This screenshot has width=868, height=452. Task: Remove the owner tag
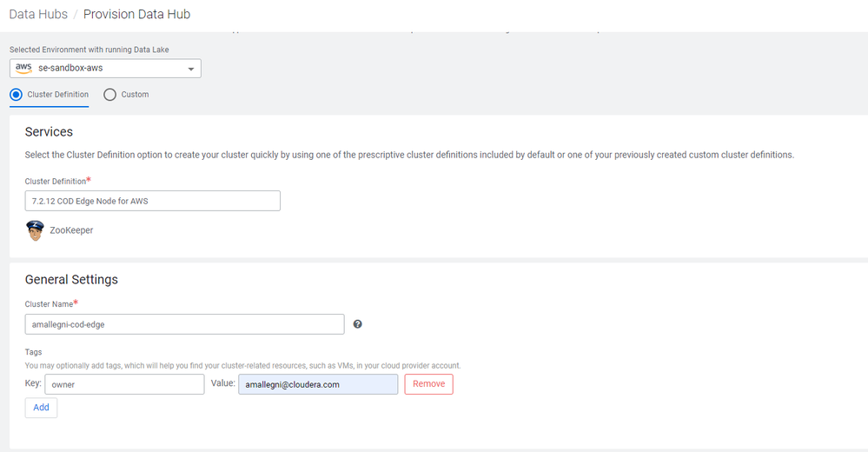coord(428,384)
